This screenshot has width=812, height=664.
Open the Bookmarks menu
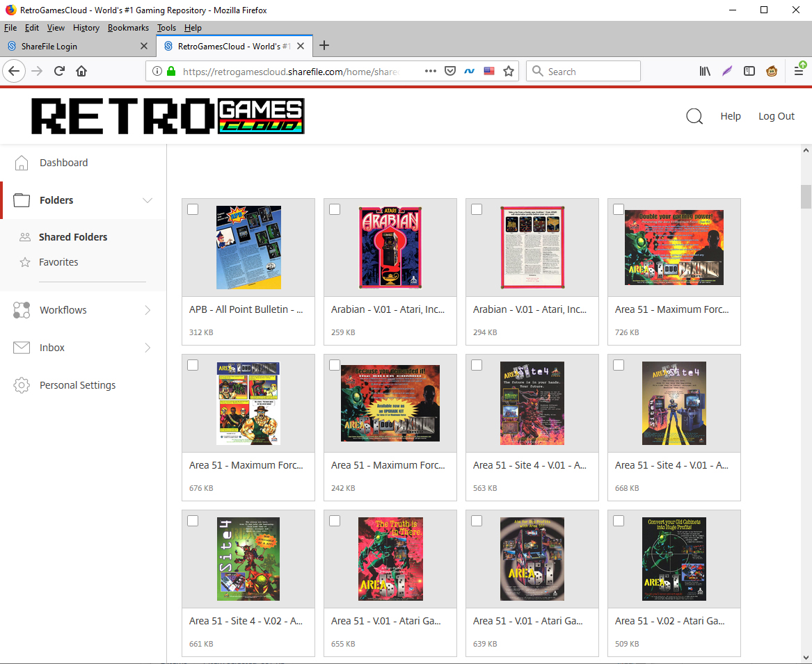[128, 27]
